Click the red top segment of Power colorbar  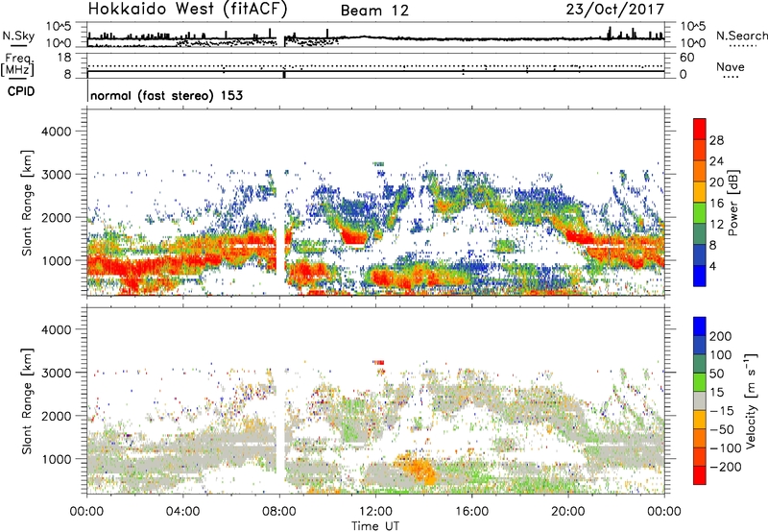pos(700,130)
